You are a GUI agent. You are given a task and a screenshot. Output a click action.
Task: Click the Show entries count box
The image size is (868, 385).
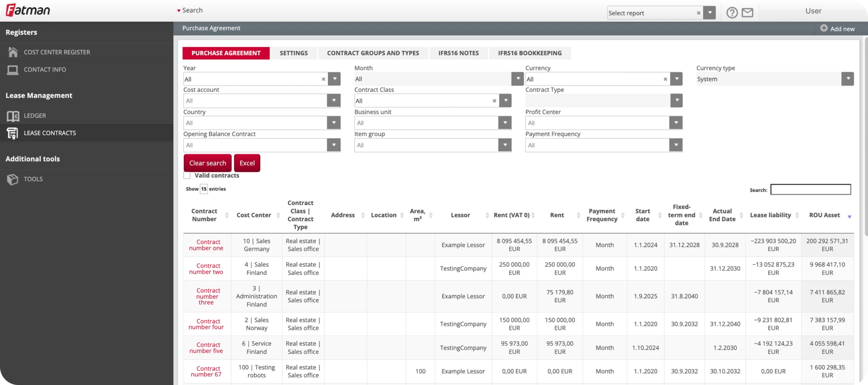coord(204,189)
